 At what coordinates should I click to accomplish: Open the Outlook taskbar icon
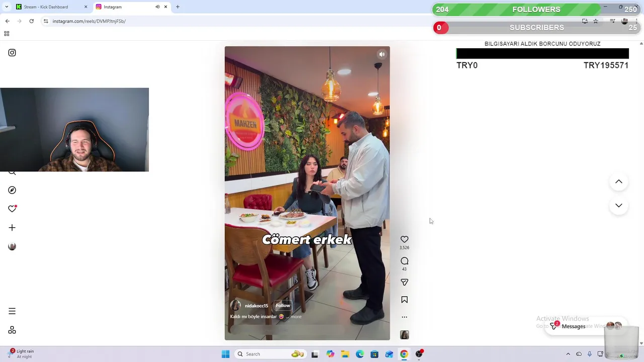tap(389, 354)
